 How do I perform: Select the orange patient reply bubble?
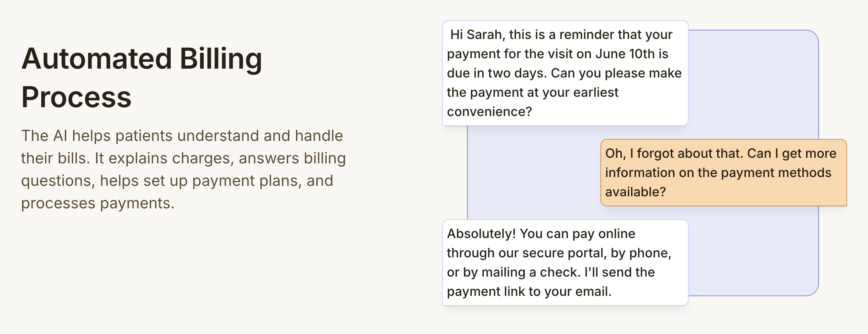pos(723,173)
